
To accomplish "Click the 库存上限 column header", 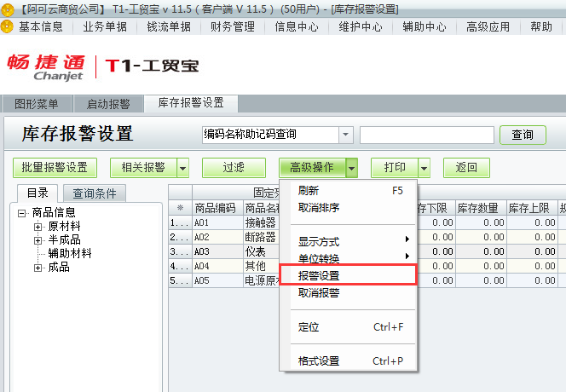I will tap(532, 208).
